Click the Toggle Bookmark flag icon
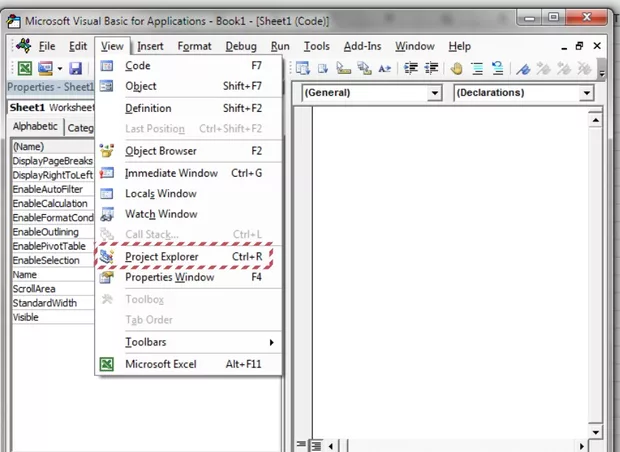 click(523, 69)
